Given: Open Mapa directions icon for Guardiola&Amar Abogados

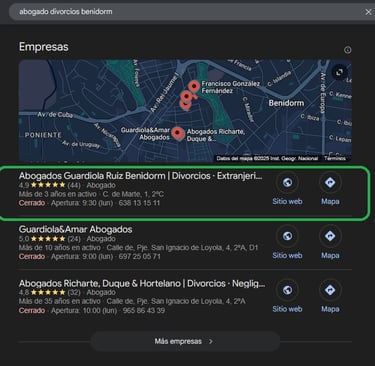Looking at the screenshot, I should click(x=330, y=236).
